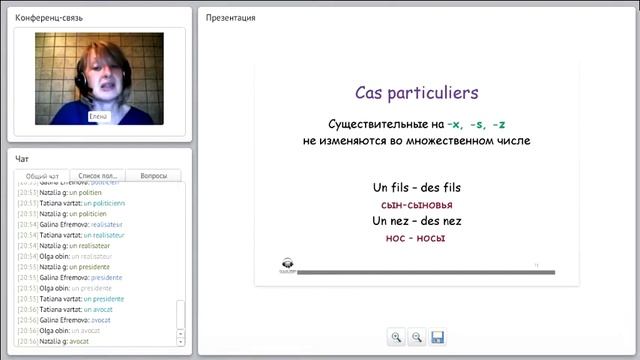Image resolution: width=640 pixels, height=360 pixels.
Task: Click the green '-x, -s, -z' endings text
Action: [x=476, y=124]
